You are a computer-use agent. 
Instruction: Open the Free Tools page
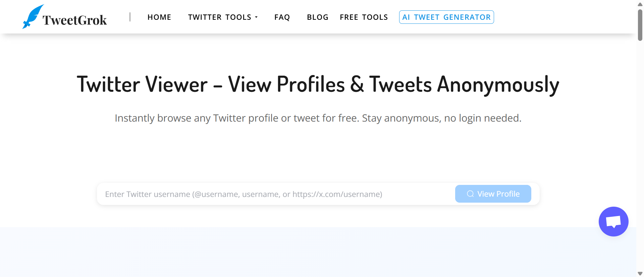pos(364,17)
